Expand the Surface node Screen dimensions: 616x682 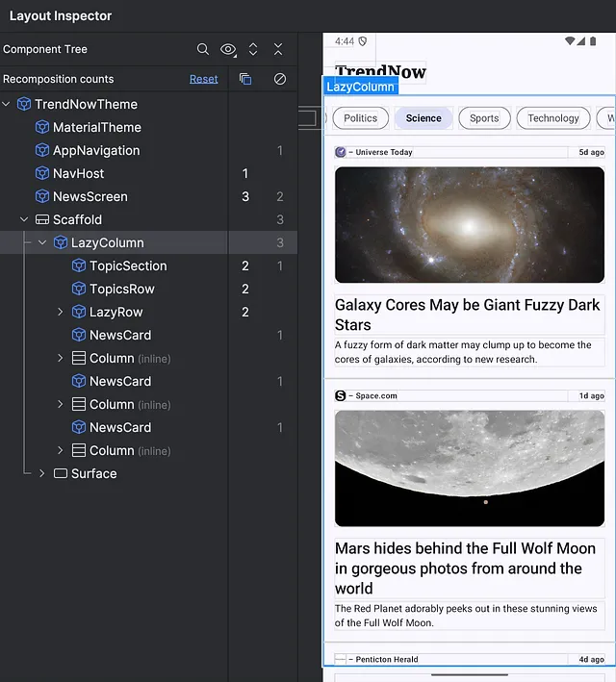coord(42,473)
